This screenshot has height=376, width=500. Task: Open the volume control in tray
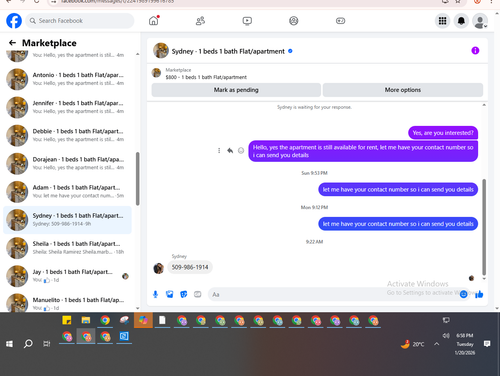pos(446,335)
